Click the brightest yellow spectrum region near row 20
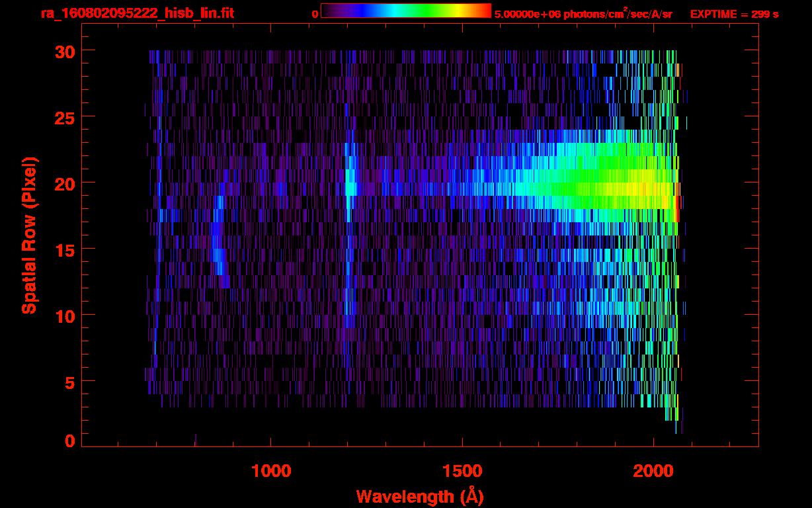 pos(638,189)
